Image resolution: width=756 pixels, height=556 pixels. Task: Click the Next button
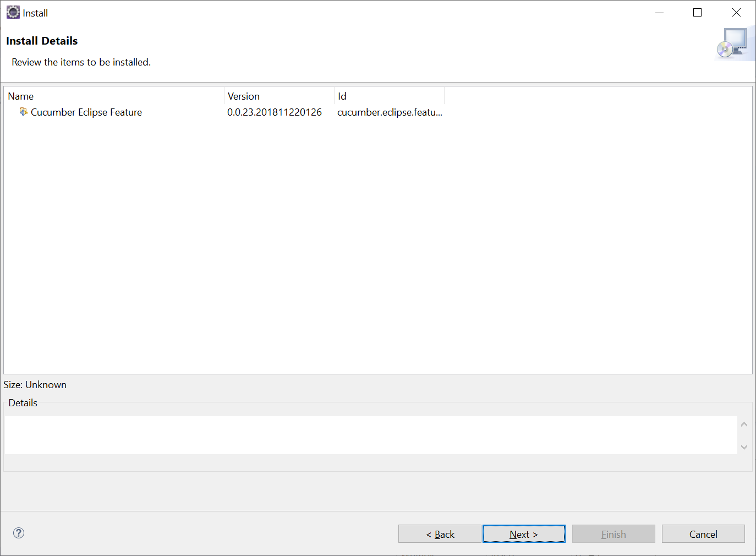(524, 534)
